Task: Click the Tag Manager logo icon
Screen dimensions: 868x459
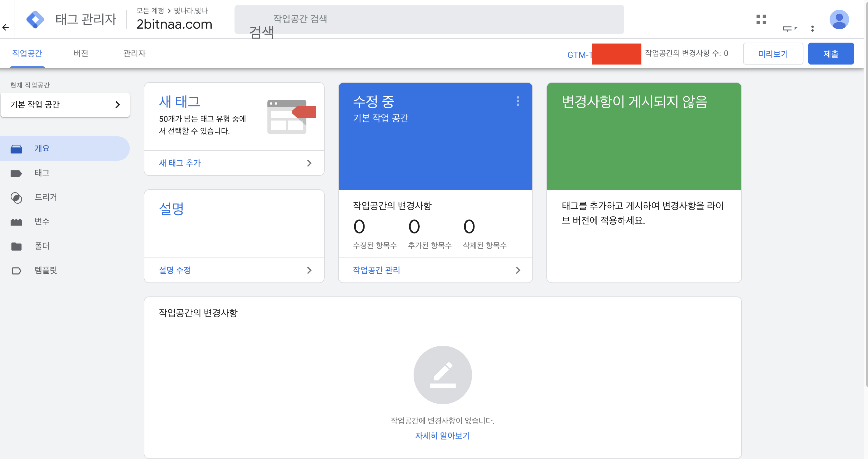Action: [35, 19]
